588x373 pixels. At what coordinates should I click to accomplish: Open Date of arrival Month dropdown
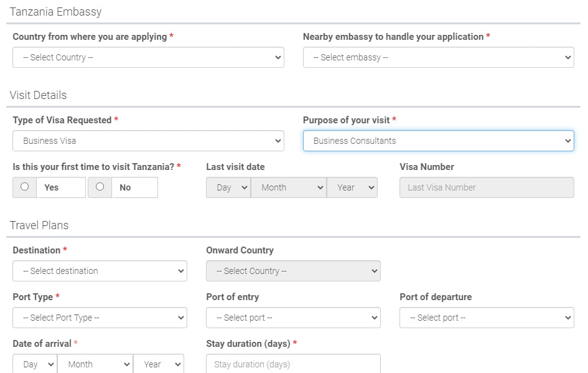point(95,364)
